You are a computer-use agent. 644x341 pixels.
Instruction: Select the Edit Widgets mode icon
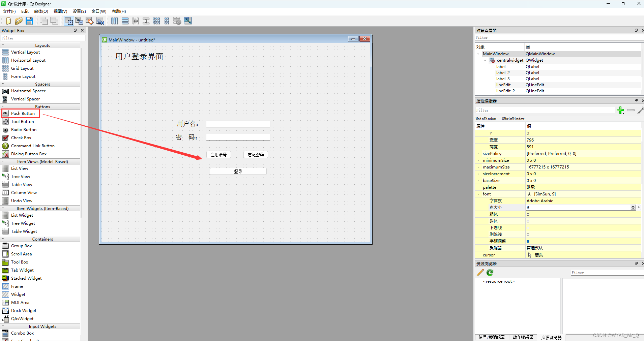tap(69, 21)
